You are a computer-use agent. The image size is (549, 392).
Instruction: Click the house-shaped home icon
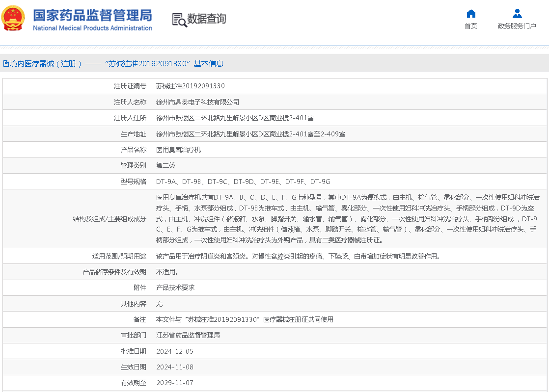tap(471, 13)
